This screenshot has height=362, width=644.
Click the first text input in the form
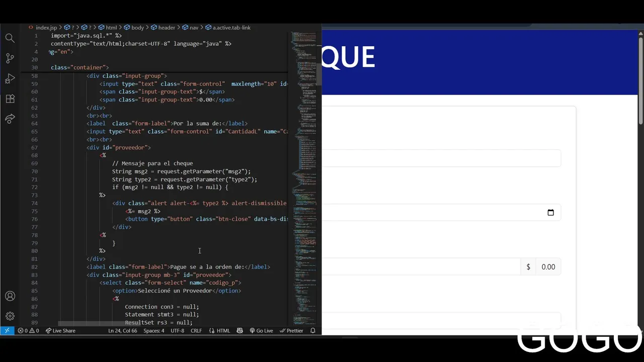[x=441, y=158]
